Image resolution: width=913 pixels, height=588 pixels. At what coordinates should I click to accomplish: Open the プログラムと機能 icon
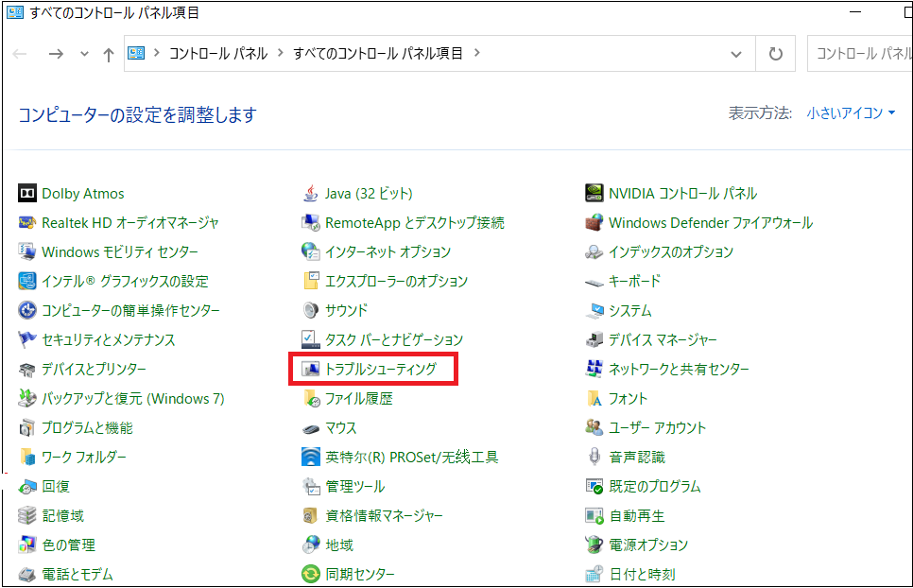click(26, 428)
